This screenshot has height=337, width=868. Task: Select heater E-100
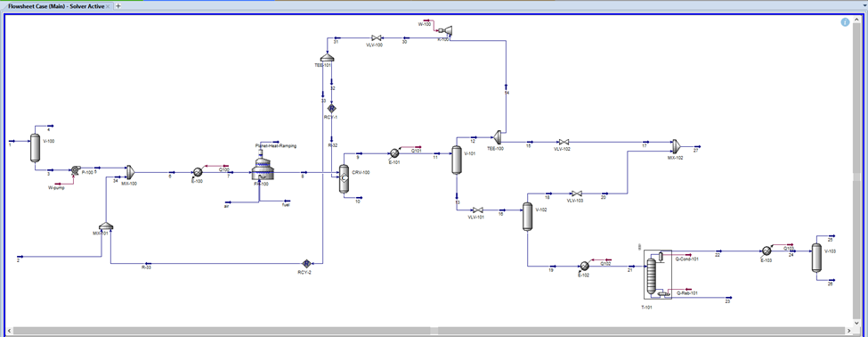[x=197, y=172]
